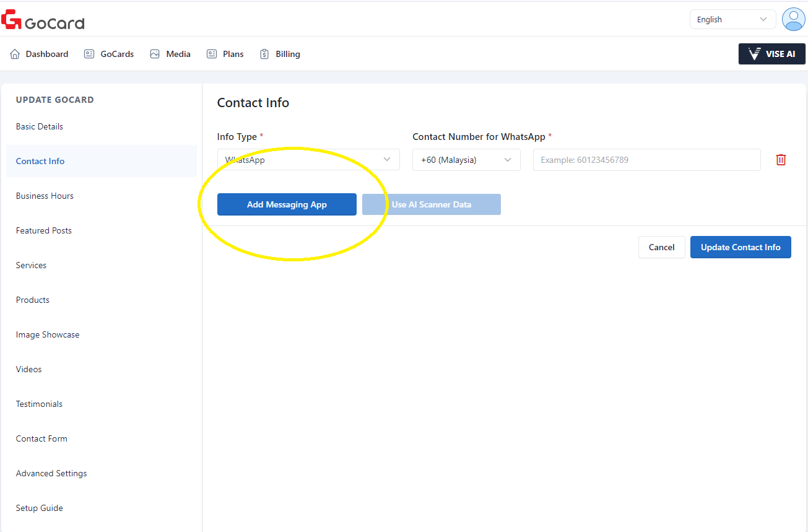Delete the WhatsApp contact row
The height and width of the screenshot is (532, 808).
[781, 160]
